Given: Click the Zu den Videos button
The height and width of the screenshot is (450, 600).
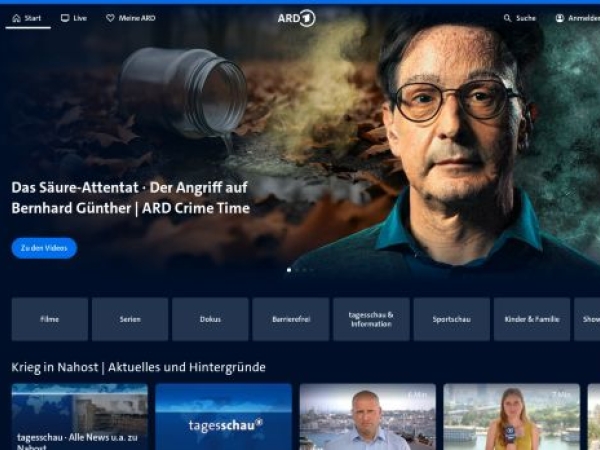Looking at the screenshot, I should tap(44, 248).
